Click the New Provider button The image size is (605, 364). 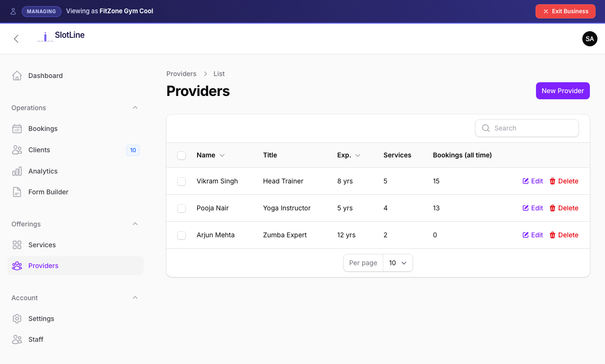pos(563,91)
